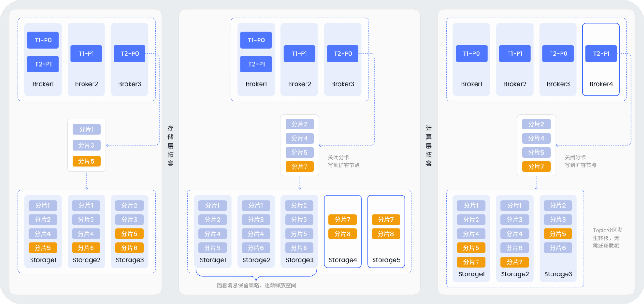This screenshot has width=644, height=304.
Task: Select the Storage4 node label
Action: click(343, 260)
